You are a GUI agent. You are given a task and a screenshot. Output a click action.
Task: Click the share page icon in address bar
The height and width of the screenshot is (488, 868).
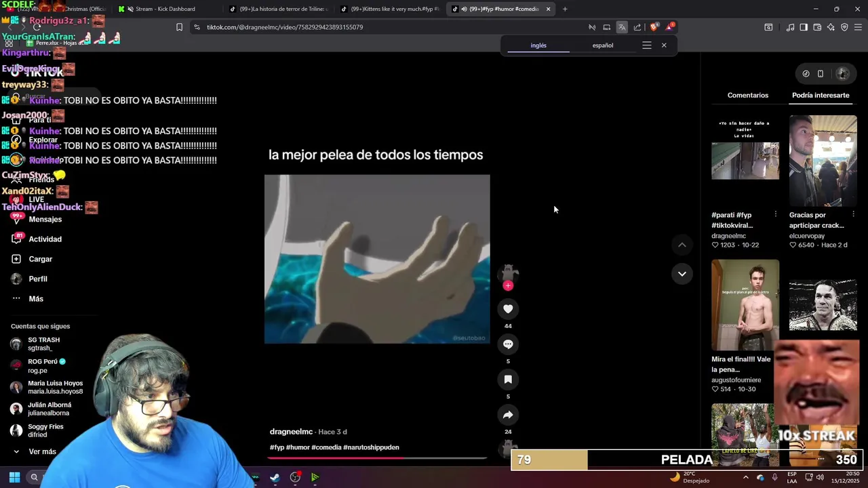[x=637, y=27]
